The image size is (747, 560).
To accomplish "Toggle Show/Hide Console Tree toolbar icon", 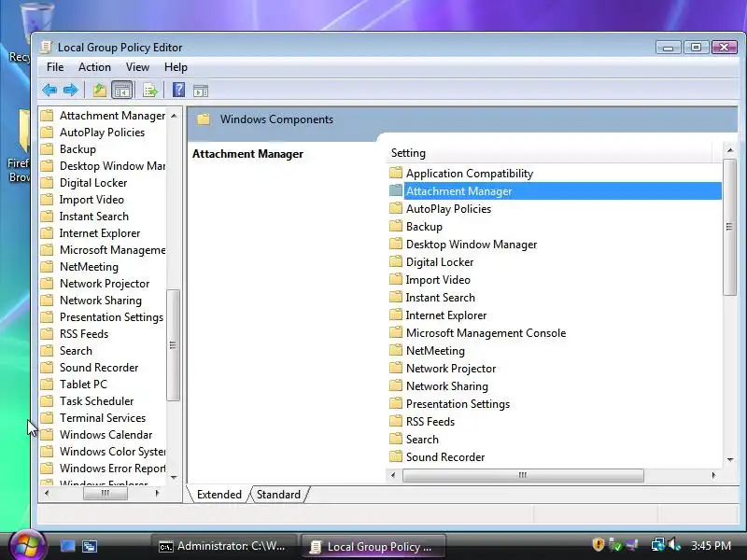I will pos(122,90).
